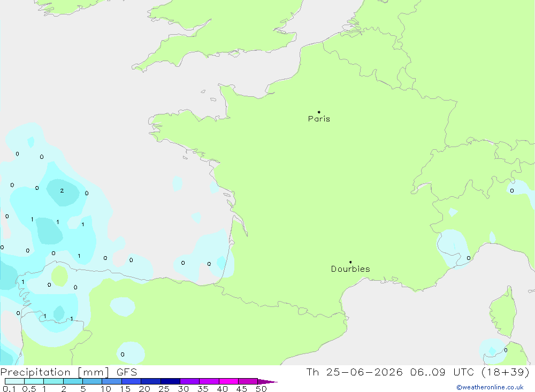Screen dimensions: 535x392
Task: Click the legend value '10'
Action: (x=106, y=389)
